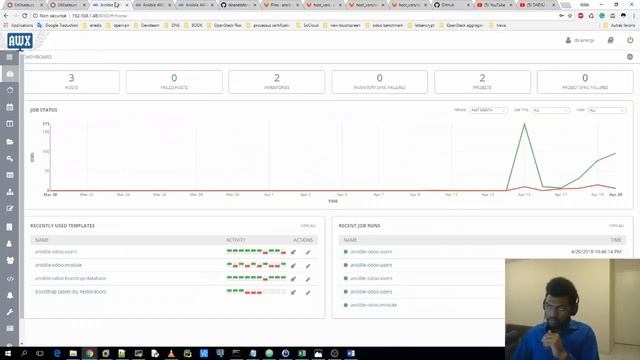Screen dimensions: 640x360
Task: Open Teams using the group sidebar icon
Action: point(10,260)
